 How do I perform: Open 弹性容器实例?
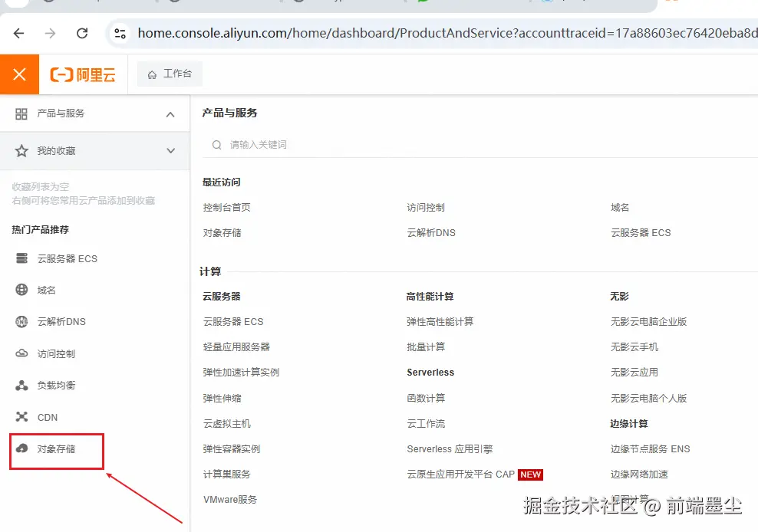pyautogui.click(x=232, y=449)
